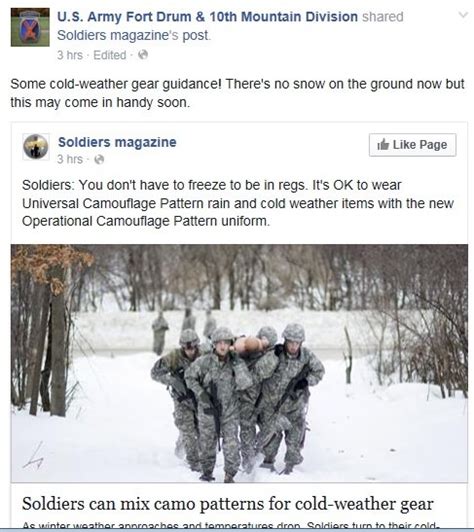
Task: Click the cold-weather gear guidance post text
Action: coord(237,93)
